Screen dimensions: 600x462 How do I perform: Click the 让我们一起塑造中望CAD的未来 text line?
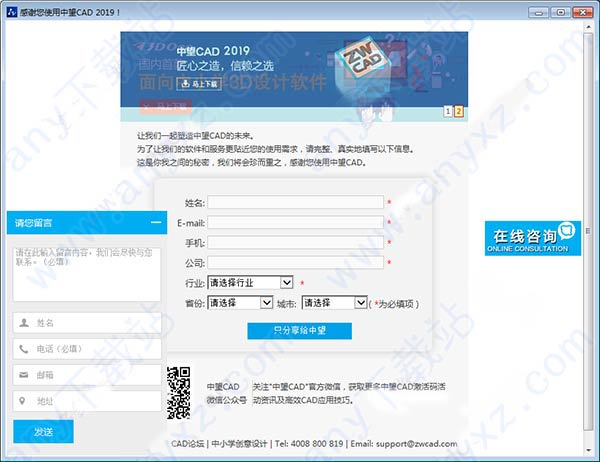(196, 135)
